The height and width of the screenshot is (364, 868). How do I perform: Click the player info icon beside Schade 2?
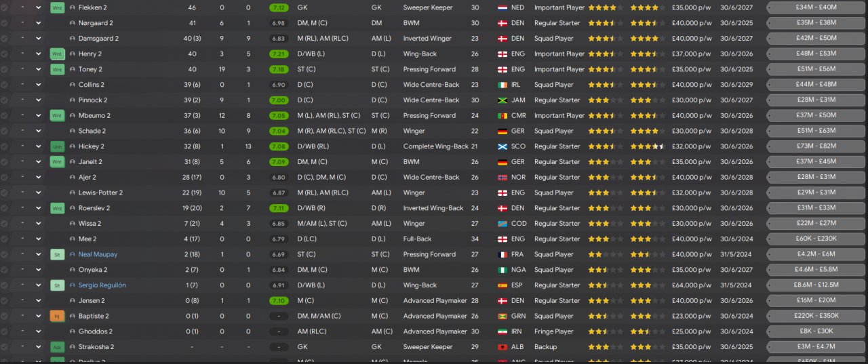click(73, 131)
